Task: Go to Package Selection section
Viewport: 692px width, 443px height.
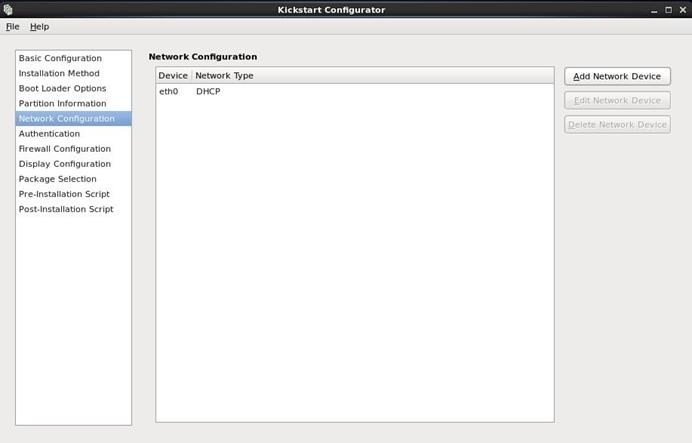Action: coord(73,179)
